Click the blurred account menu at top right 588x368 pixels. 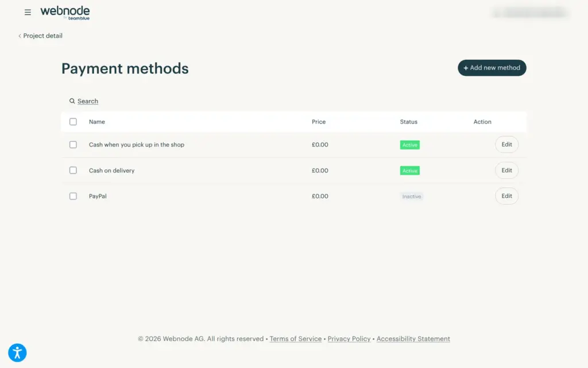pos(529,13)
